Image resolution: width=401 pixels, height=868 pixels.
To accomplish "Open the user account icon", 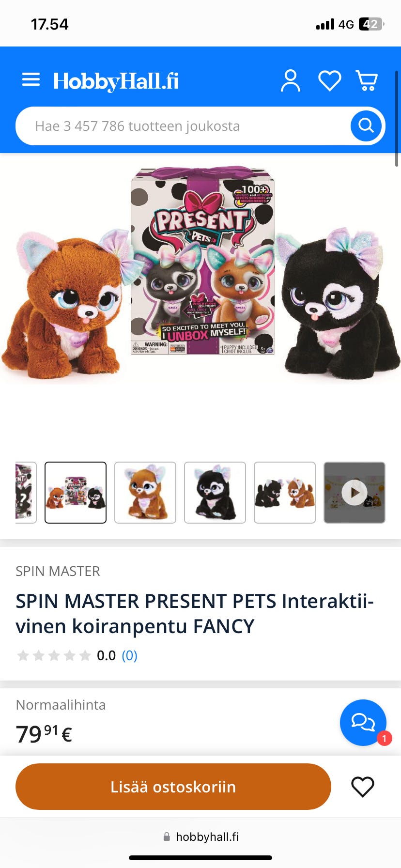I will [291, 80].
